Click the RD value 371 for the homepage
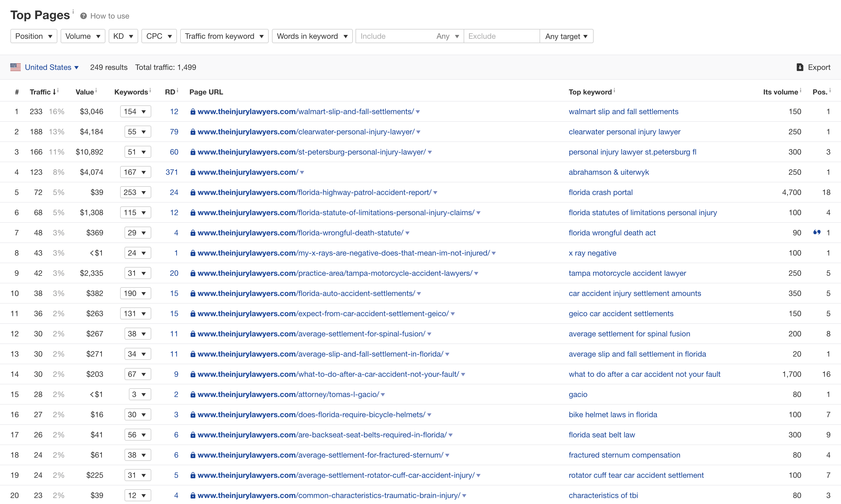This screenshot has height=504, width=841. [x=172, y=172]
